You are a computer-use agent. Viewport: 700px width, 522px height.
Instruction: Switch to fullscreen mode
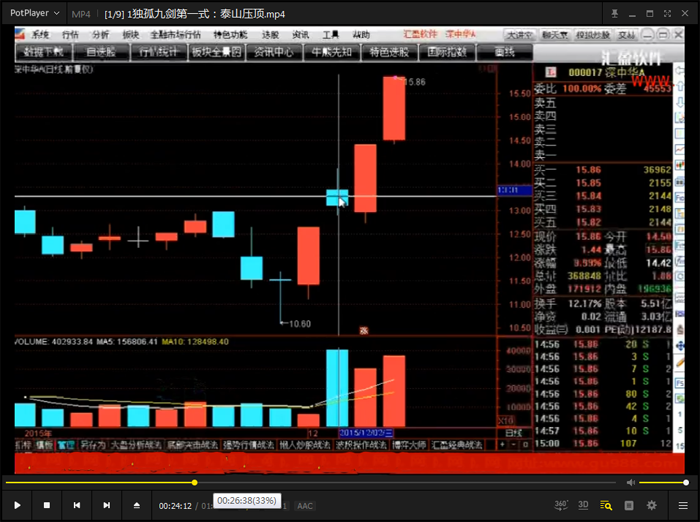point(667,14)
